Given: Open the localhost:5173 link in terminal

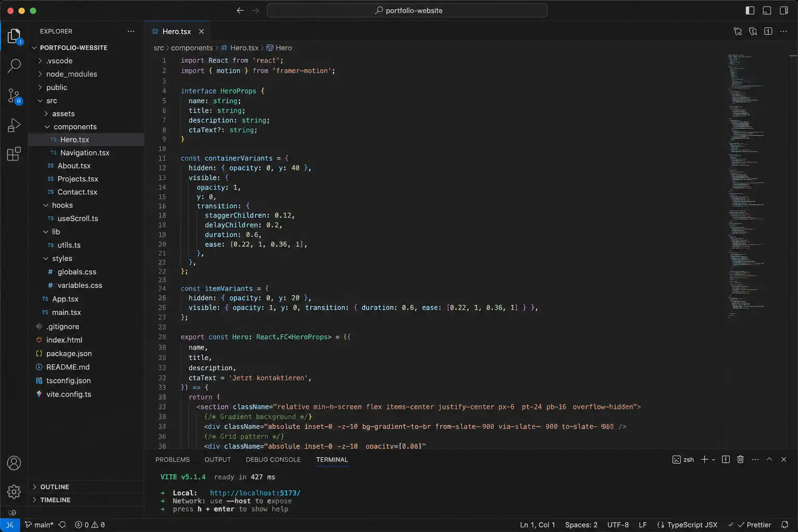Looking at the screenshot, I should click(255, 493).
